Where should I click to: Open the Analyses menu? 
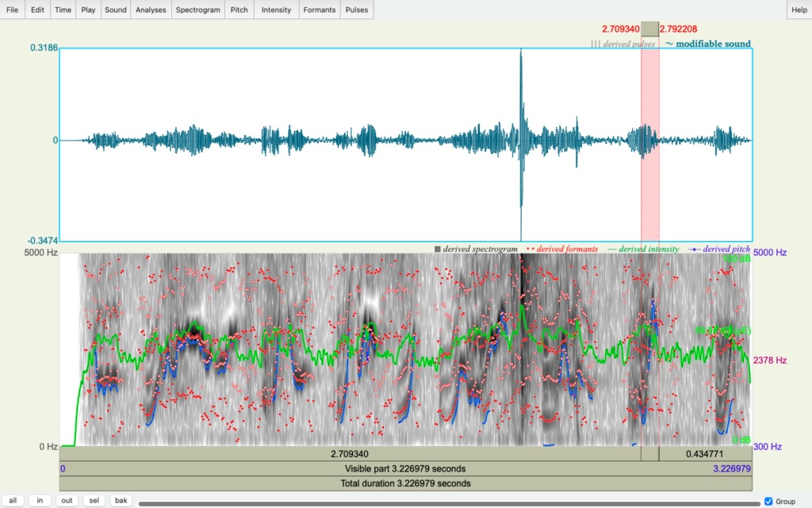pyautogui.click(x=151, y=10)
